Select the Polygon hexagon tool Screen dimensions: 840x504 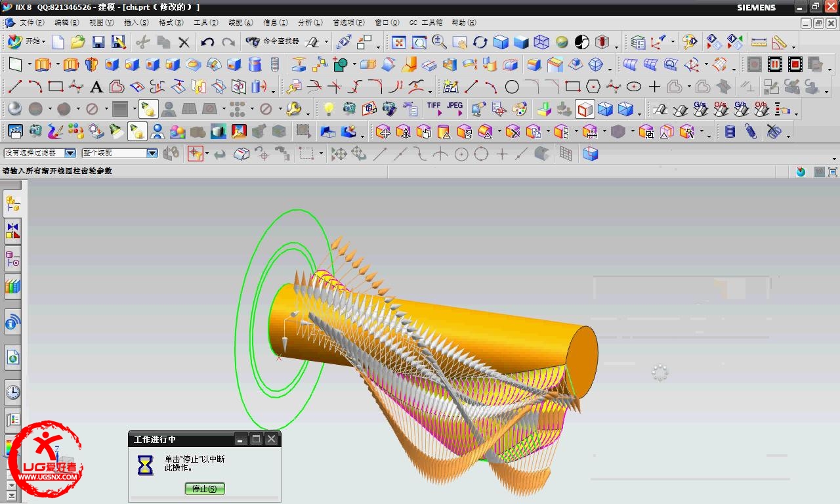click(x=593, y=87)
